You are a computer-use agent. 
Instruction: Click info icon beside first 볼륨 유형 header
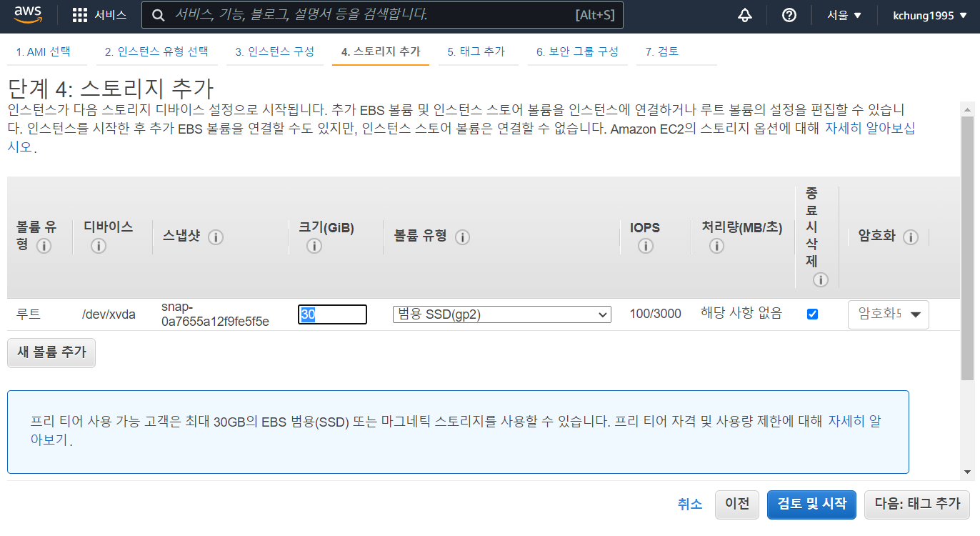click(44, 246)
